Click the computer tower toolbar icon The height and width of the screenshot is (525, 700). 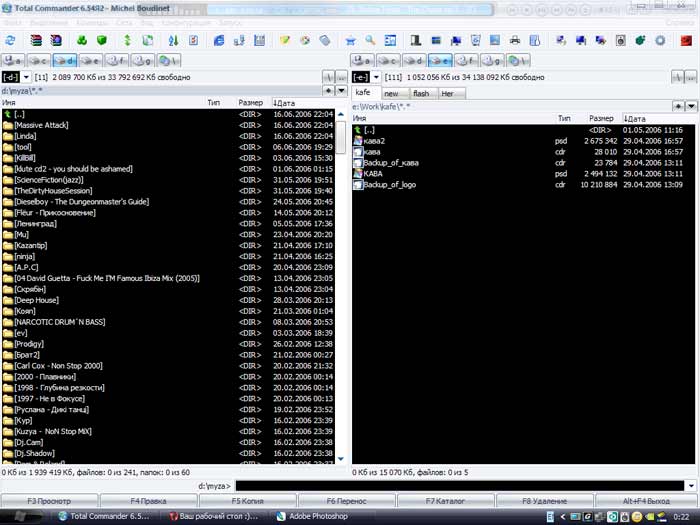416,41
